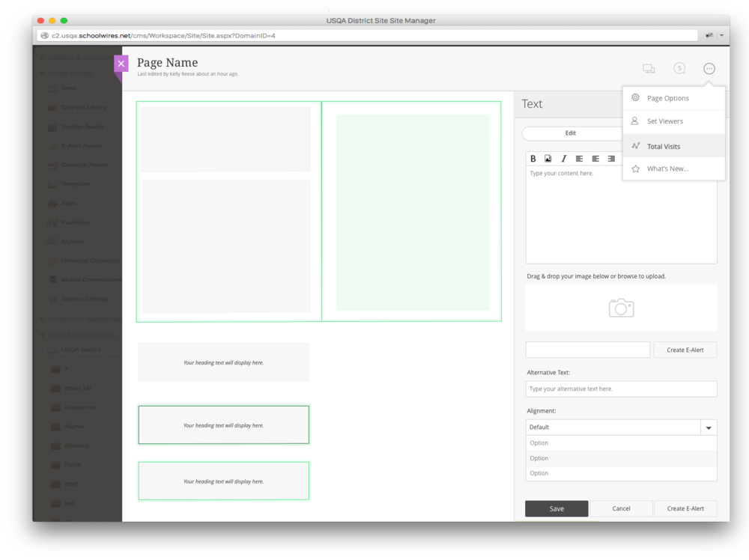The width and height of the screenshot is (749, 560).
Task: Select the heading placeholder with dark green border
Action: point(223,425)
